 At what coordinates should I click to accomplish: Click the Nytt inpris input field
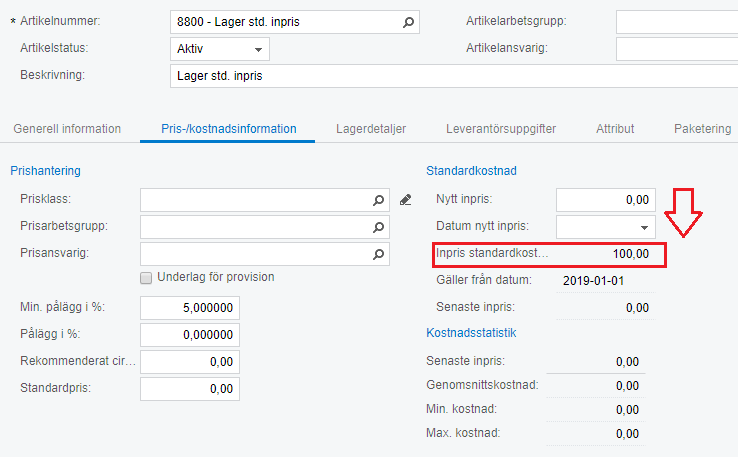[606, 200]
